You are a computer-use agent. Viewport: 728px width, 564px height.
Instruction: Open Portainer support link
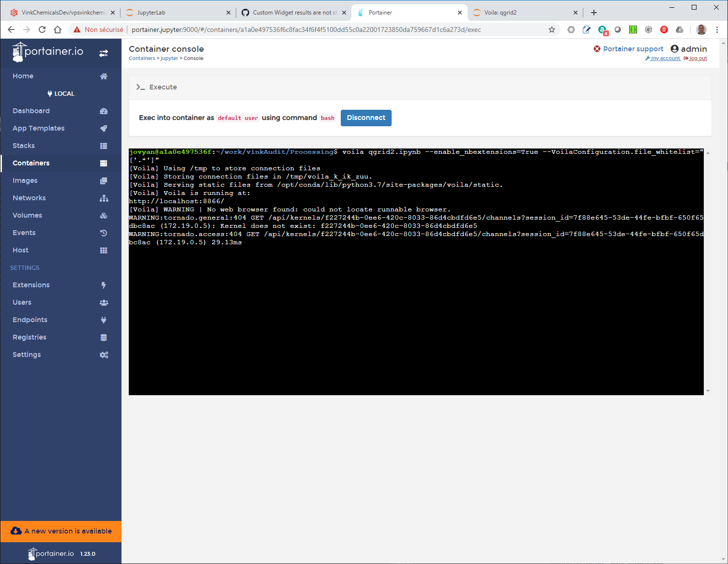pos(629,49)
